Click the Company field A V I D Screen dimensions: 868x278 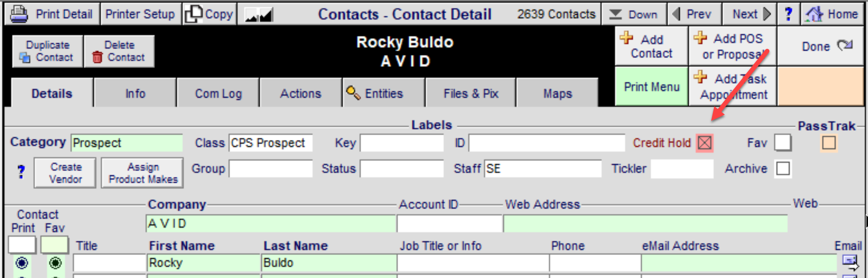[271, 223]
